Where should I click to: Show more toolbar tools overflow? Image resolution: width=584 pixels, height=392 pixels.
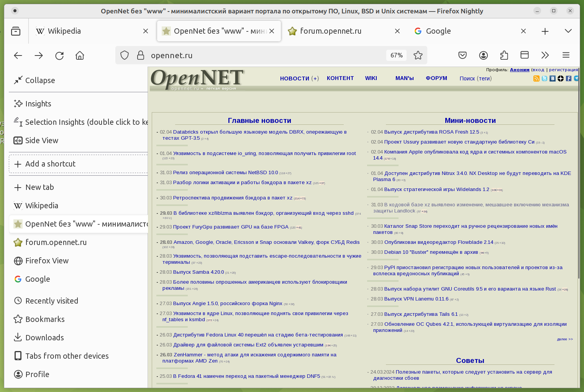(x=545, y=56)
